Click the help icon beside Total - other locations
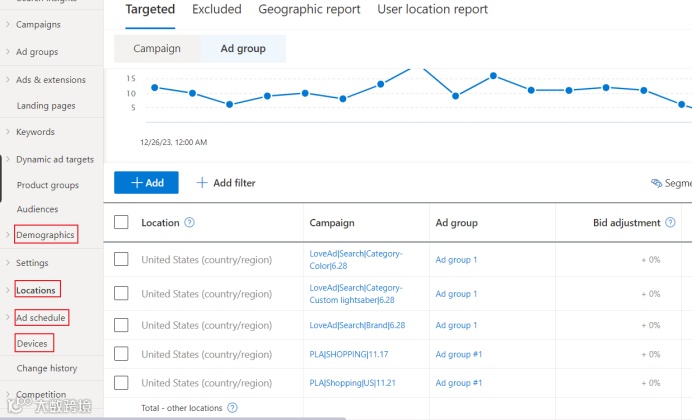Image resolution: width=693 pixels, height=420 pixels. pyautogui.click(x=232, y=408)
